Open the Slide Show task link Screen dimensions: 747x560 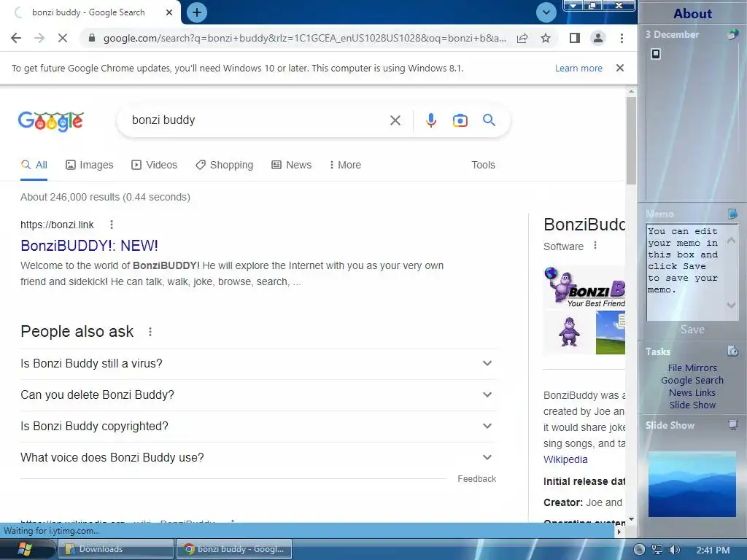point(692,405)
